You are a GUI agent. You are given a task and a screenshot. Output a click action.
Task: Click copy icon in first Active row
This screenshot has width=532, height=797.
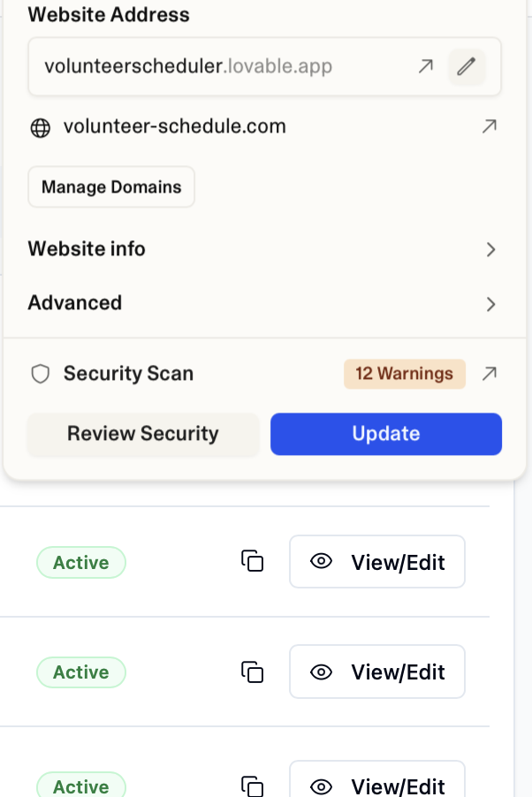(253, 561)
